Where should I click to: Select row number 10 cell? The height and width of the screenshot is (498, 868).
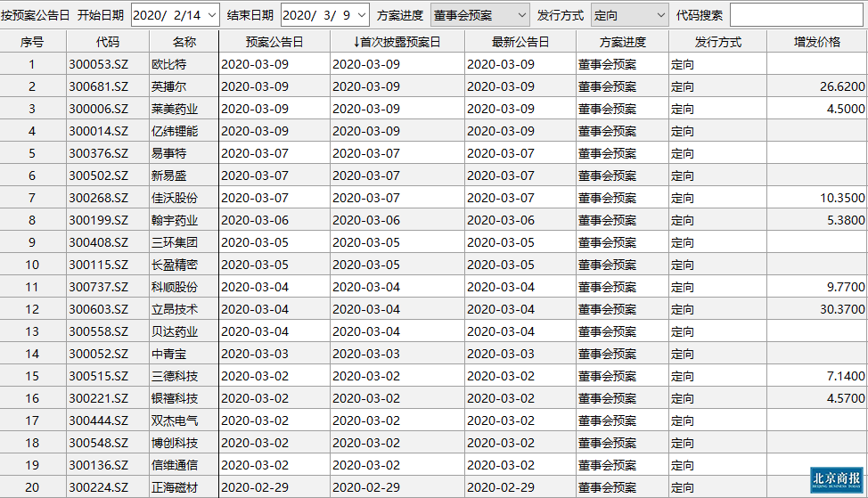tap(32, 265)
